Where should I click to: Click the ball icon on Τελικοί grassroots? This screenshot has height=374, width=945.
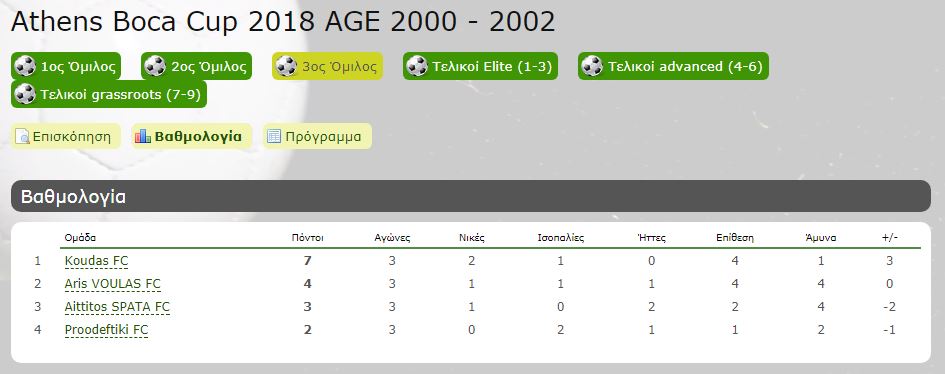pos(25,94)
